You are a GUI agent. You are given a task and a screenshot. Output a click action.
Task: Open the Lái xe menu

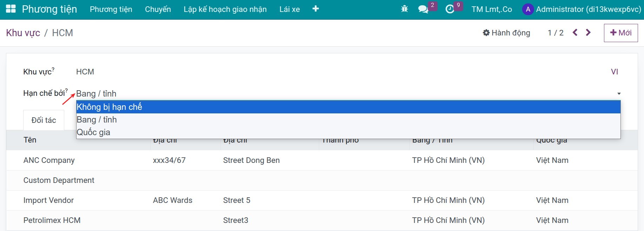click(290, 9)
